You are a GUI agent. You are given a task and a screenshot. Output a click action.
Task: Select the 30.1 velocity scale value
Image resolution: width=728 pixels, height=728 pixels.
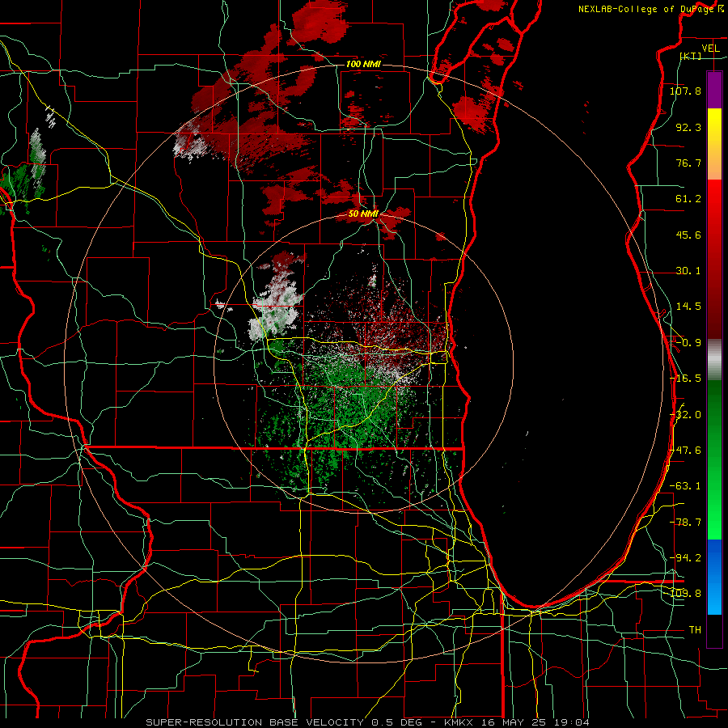tap(688, 271)
